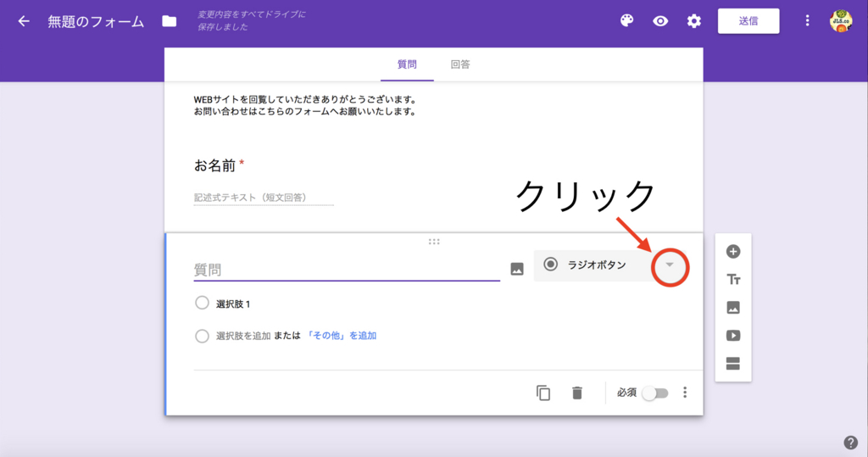Delete the current question with trash icon
This screenshot has width=868, height=457.
tap(576, 393)
